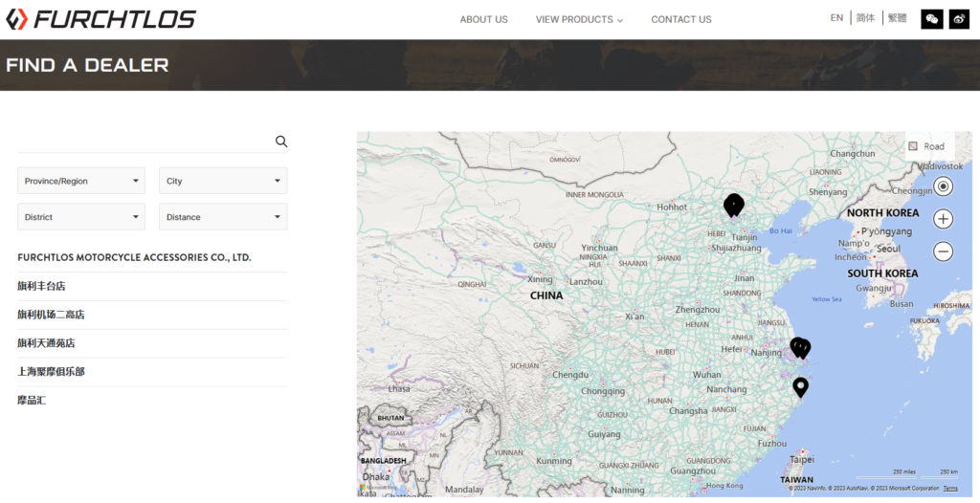This screenshot has width=980, height=503.
Task: Click the southernmost coastal dealer pin
Action: click(801, 387)
